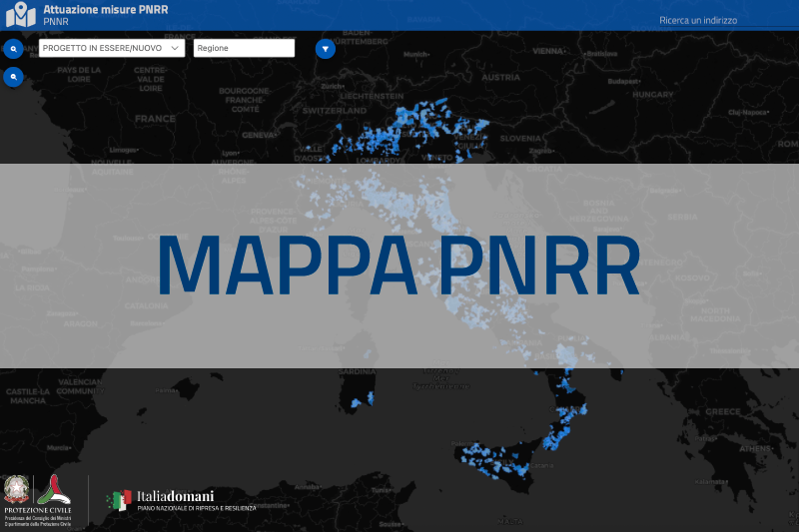799x532 pixels.
Task: Click the Italian Republic emblem
Action: coord(17,489)
